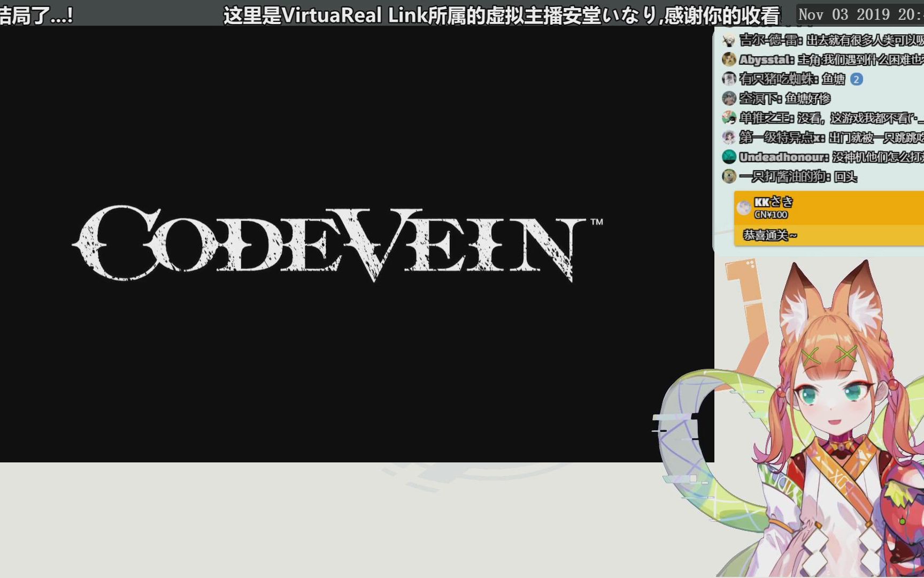Click the super chat message 恭喜通关~
Viewport: 924px width, 578px height.
click(770, 235)
